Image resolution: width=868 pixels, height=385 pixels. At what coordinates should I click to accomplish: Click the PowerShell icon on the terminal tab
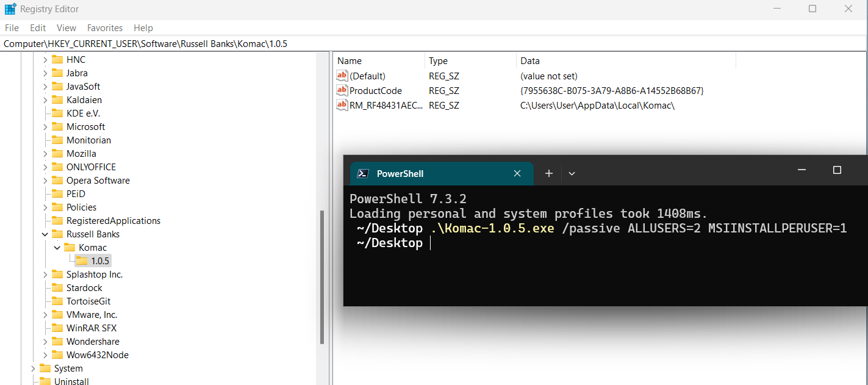tap(364, 173)
